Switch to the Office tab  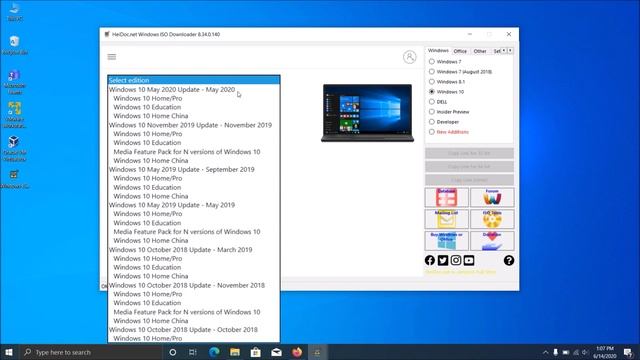(x=460, y=51)
